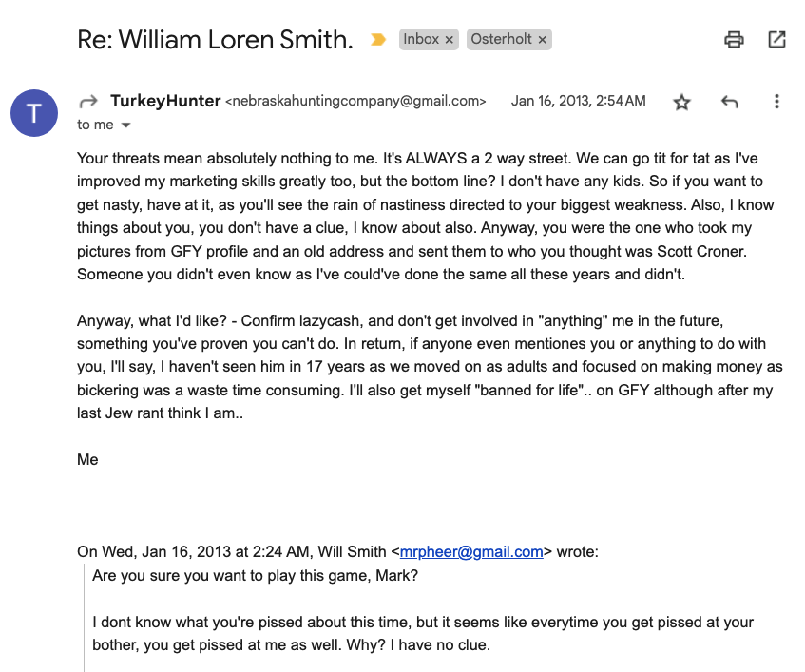Expand recipient details next to 'to me'

[x=125, y=125]
